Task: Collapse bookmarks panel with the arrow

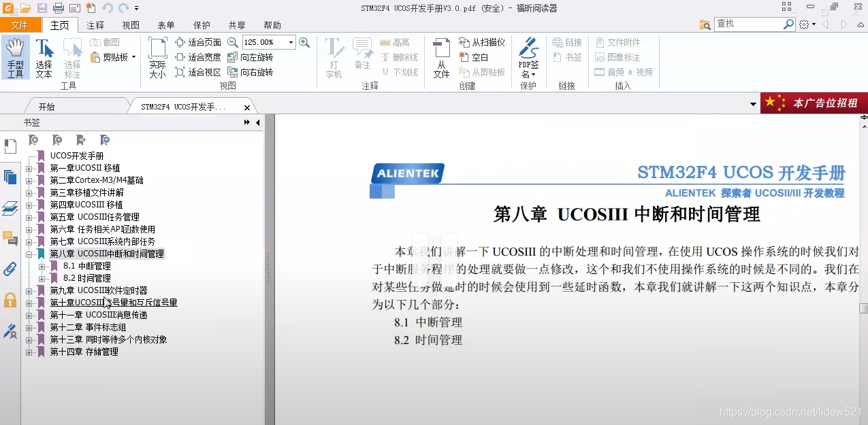Action: [257, 122]
